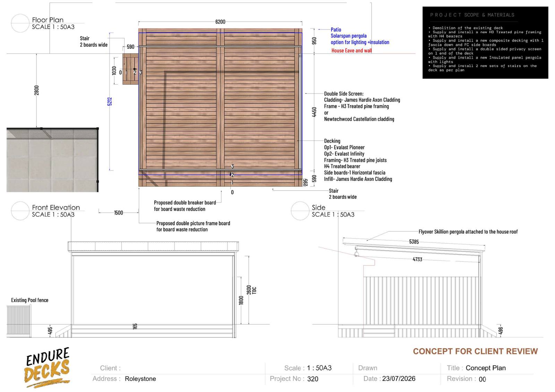Select the 'Floor Plan' view title

(x=48, y=20)
